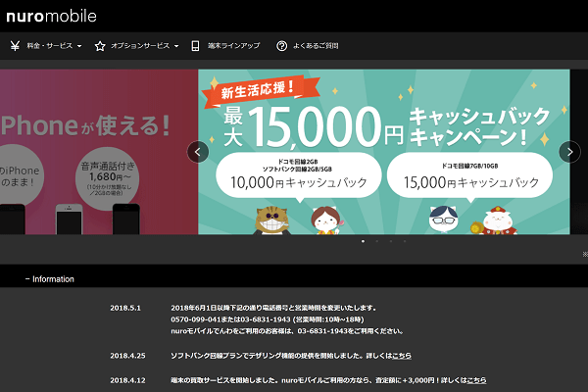Click the question mark FAQ icon
This screenshot has height=392, width=588.
pyautogui.click(x=281, y=46)
